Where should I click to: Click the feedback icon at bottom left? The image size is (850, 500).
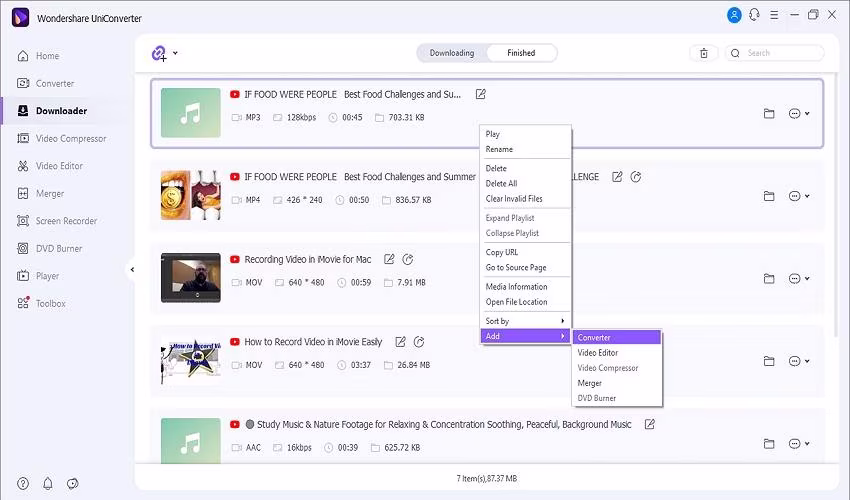[73, 483]
